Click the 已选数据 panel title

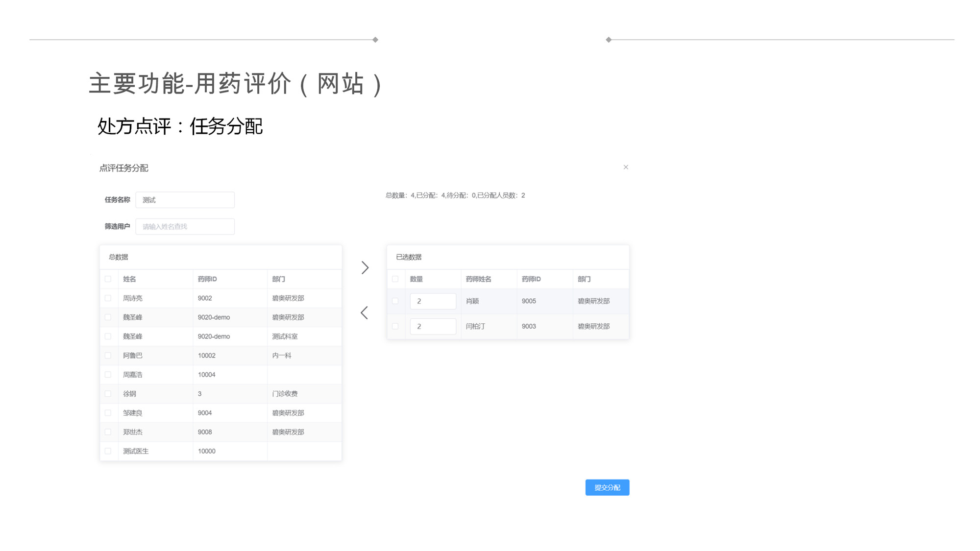409,257
